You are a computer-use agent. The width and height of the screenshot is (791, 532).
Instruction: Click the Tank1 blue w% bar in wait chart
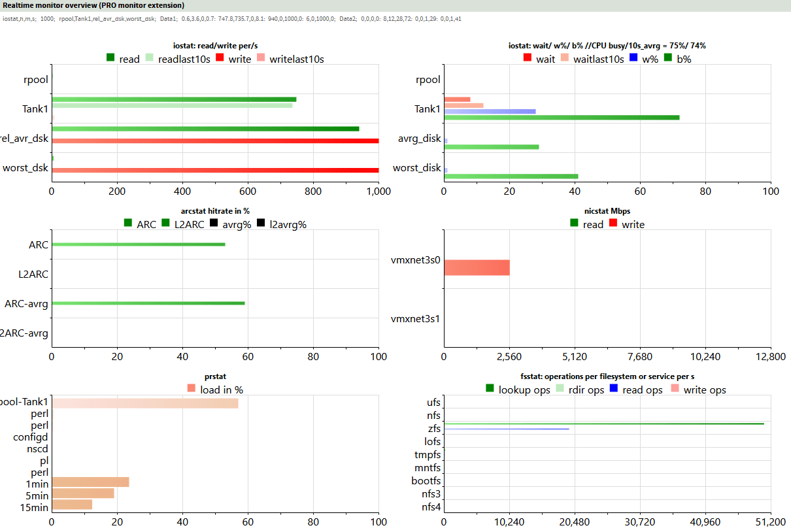[490, 111]
